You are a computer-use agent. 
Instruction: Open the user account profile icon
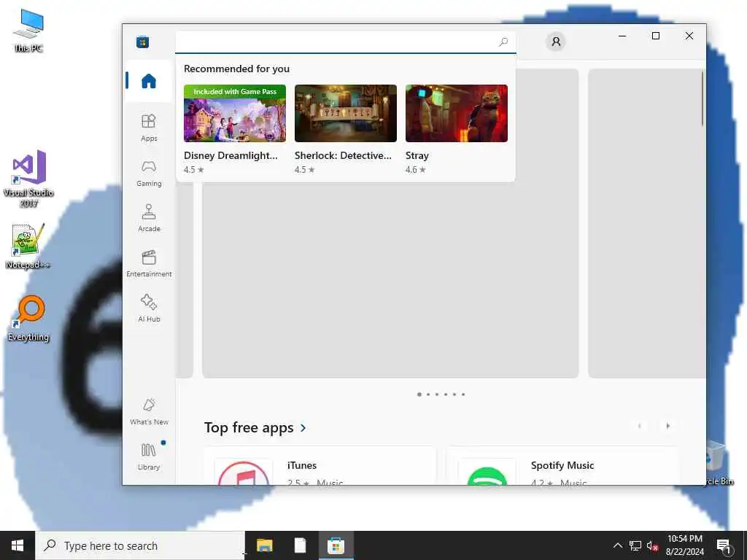(555, 42)
